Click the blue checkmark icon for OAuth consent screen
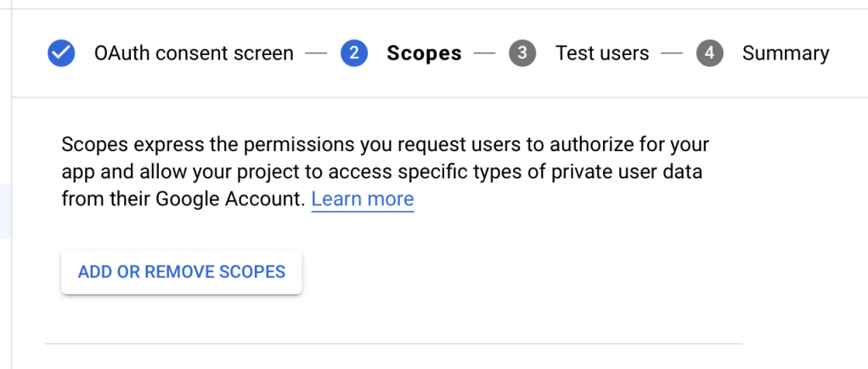This screenshot has width=868, height=369. (60, 53)
